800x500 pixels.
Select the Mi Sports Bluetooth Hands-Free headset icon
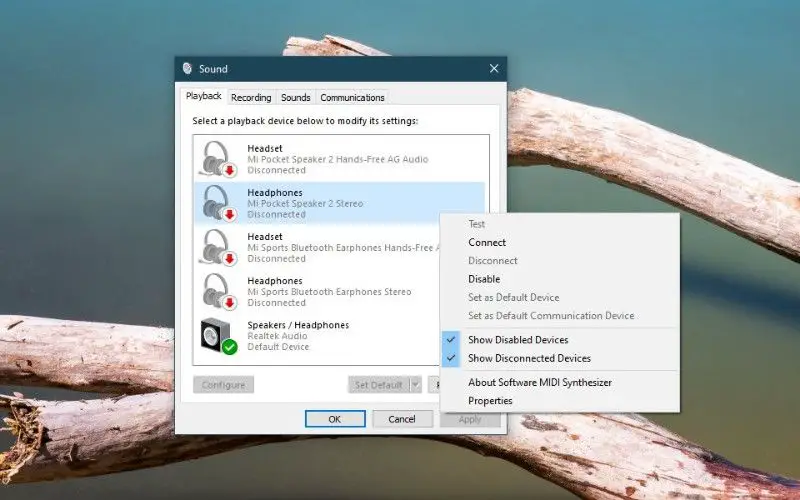(x=218, y=247)
